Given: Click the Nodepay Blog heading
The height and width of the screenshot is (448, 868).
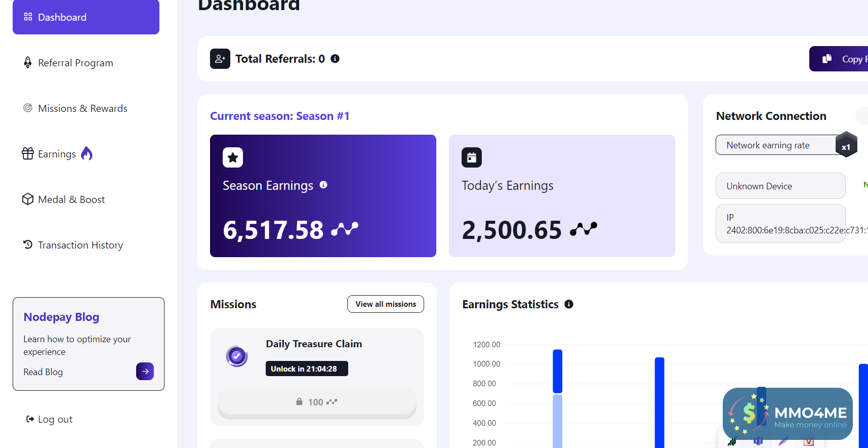Looking at the screenshot, I should 61,317.
